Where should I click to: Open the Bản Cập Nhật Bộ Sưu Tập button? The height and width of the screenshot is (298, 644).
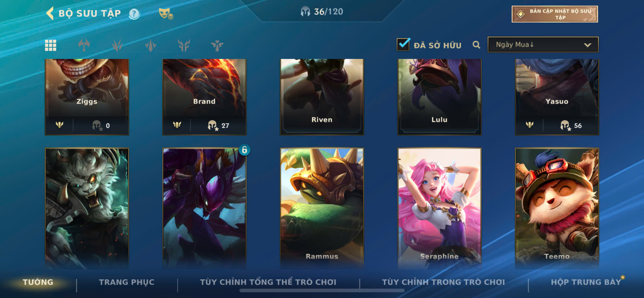pos(554,14)
